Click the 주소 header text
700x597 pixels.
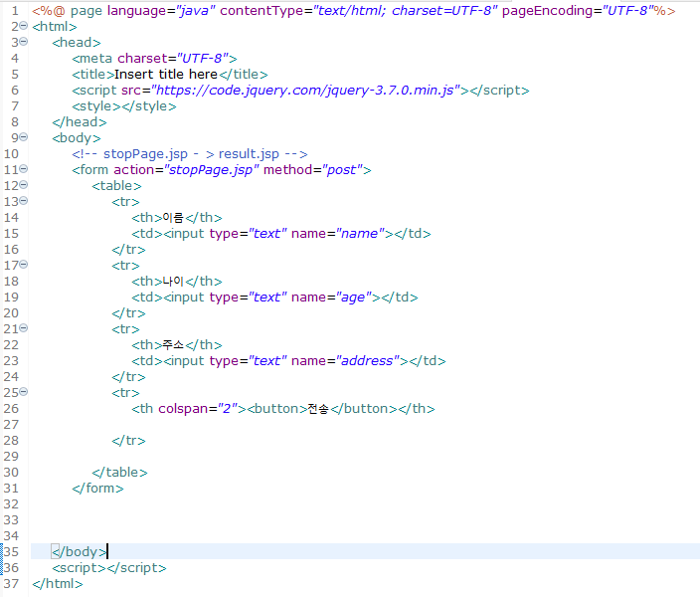click(x=173, y=345)
